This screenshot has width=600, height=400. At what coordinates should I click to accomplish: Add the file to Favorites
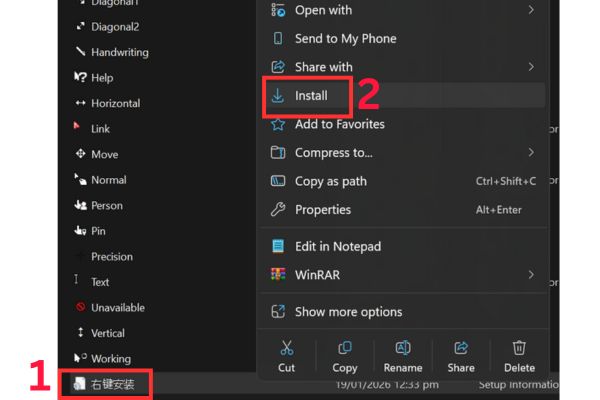tap(404, 124)
